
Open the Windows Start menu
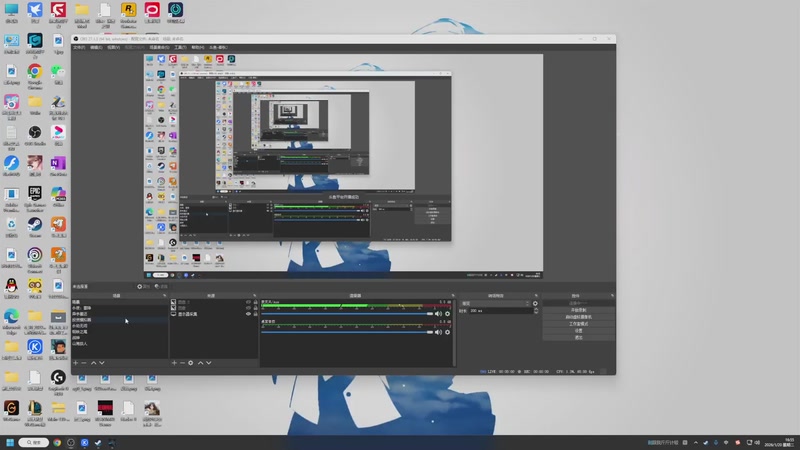coord(10,442)
